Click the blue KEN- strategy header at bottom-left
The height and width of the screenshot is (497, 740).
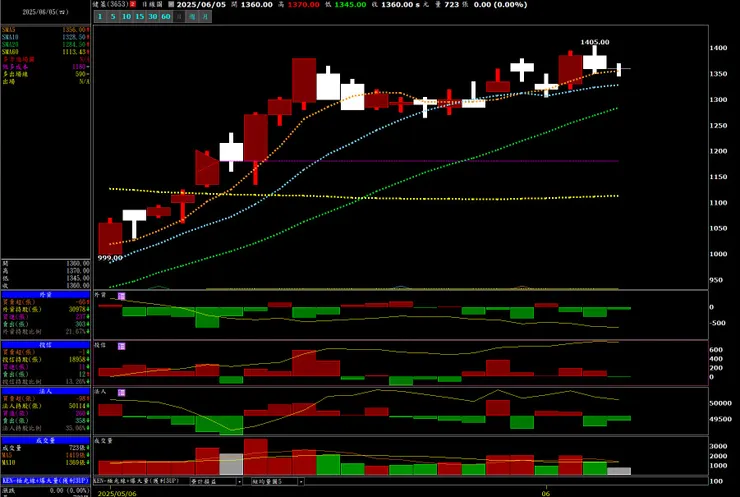(x=45, y=480)
